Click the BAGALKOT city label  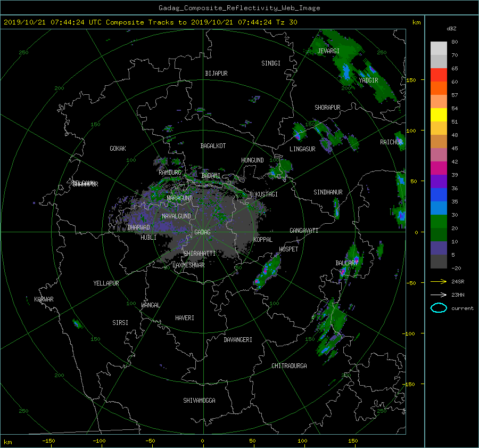click(213, 146)
